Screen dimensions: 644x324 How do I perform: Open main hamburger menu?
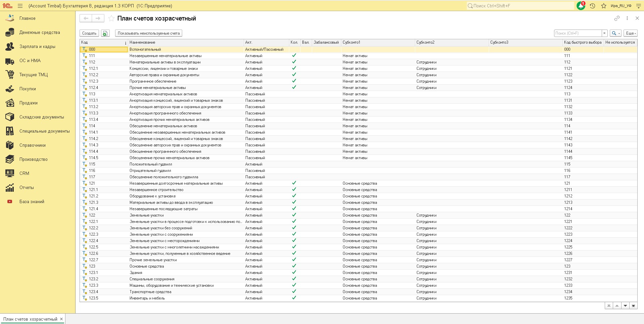point(20,6)
